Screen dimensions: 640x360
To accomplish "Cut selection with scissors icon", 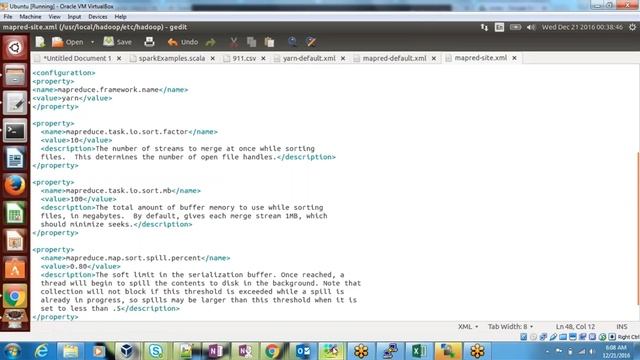I will pyautogui.click(x=233, y=42).
